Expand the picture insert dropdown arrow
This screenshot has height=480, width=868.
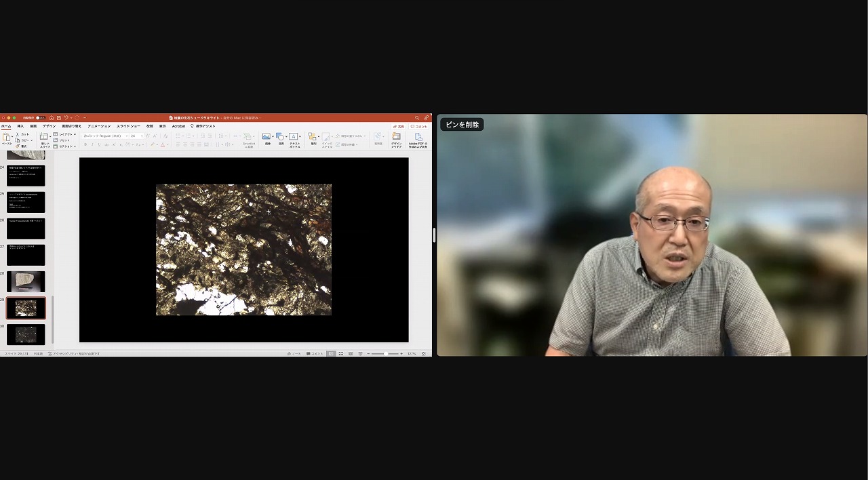[x=272, y=136]
